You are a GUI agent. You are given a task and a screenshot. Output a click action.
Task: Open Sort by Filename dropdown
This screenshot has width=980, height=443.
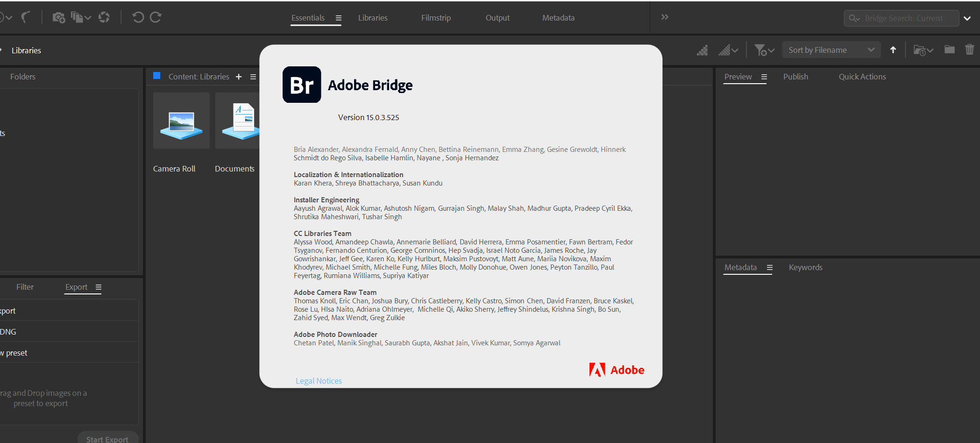tap(831, 50)
